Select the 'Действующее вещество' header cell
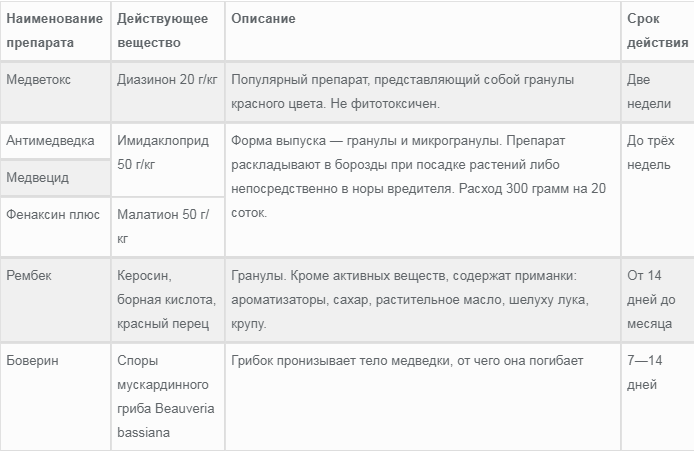The image size is (694, 452). coord(163,31)
